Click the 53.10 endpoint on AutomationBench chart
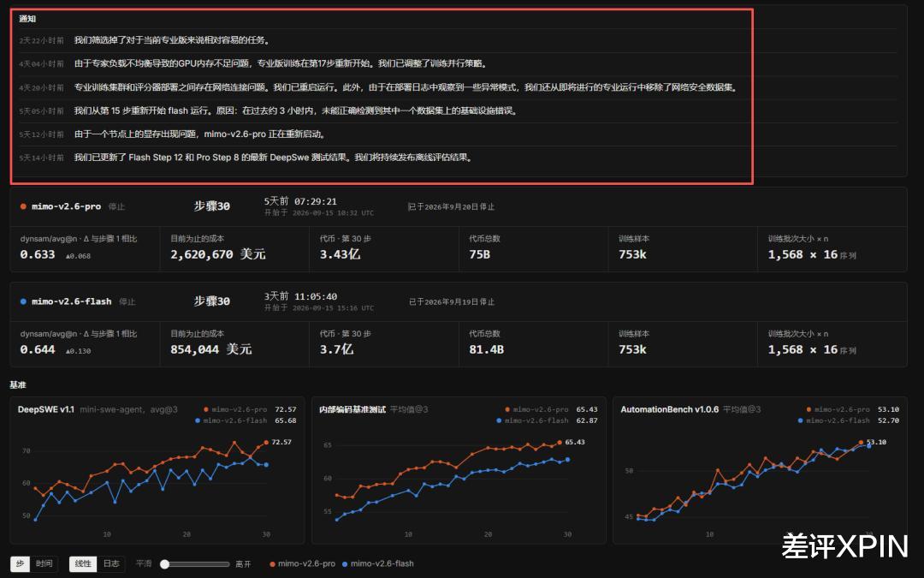 (862, 443)
